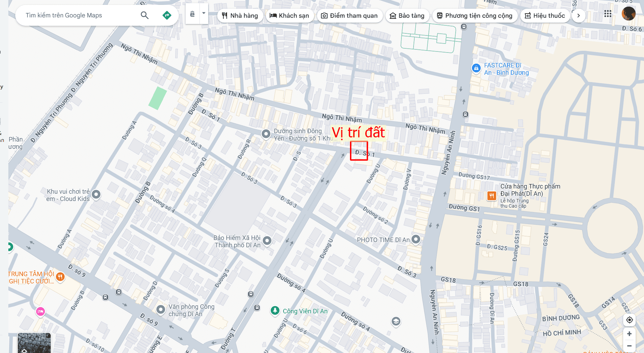The image size is (644, 353).
Task: Filter by Khách sạn category
Action: click(x=290, y=16)
